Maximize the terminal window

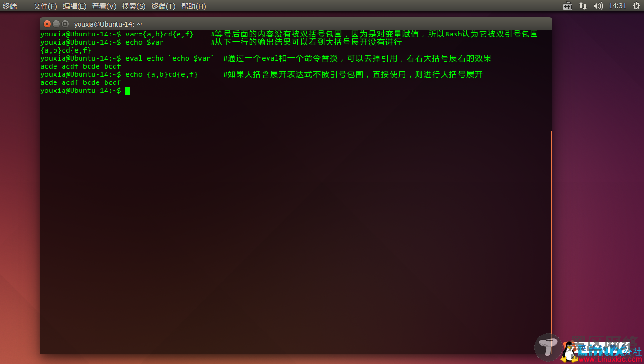(x=65, y=24)
